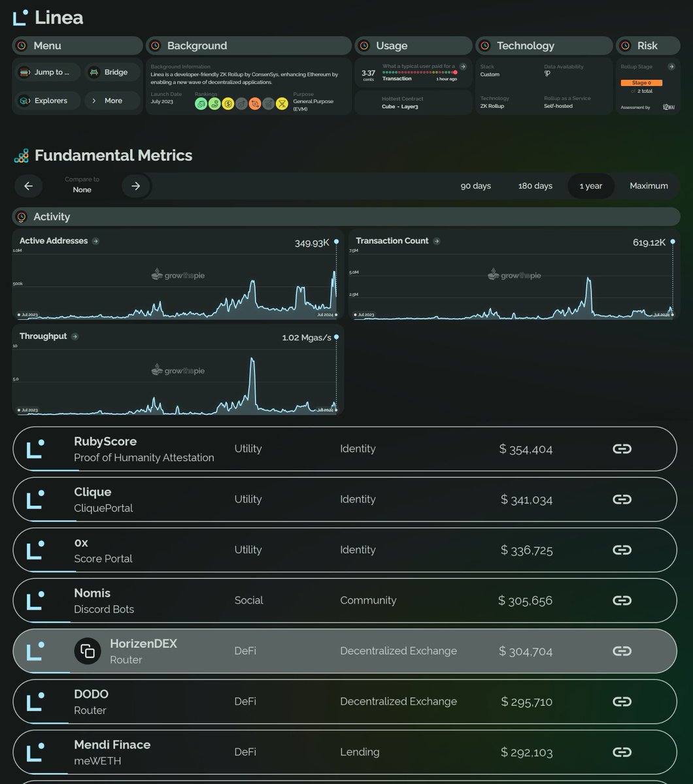Image resolution: width=693 pixels, height=784 pixels.
Task: Click the Active Addresses latest data marker
Action: [337, 242]
